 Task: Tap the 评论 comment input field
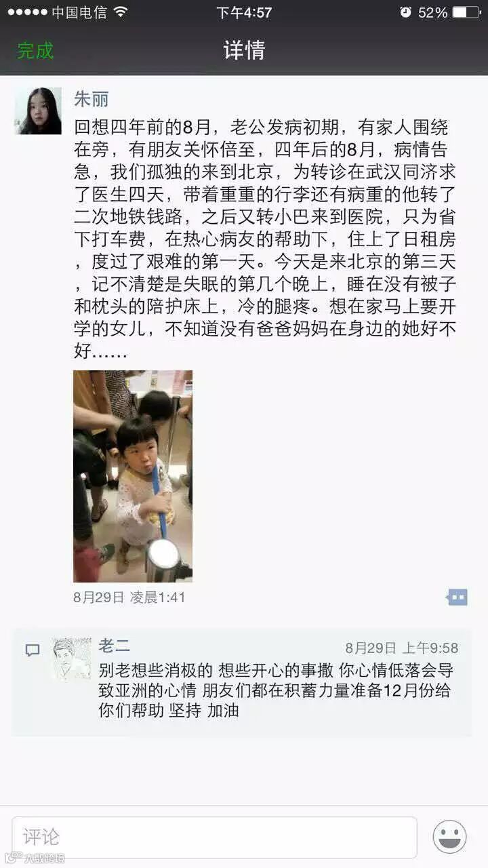[214, 837]
